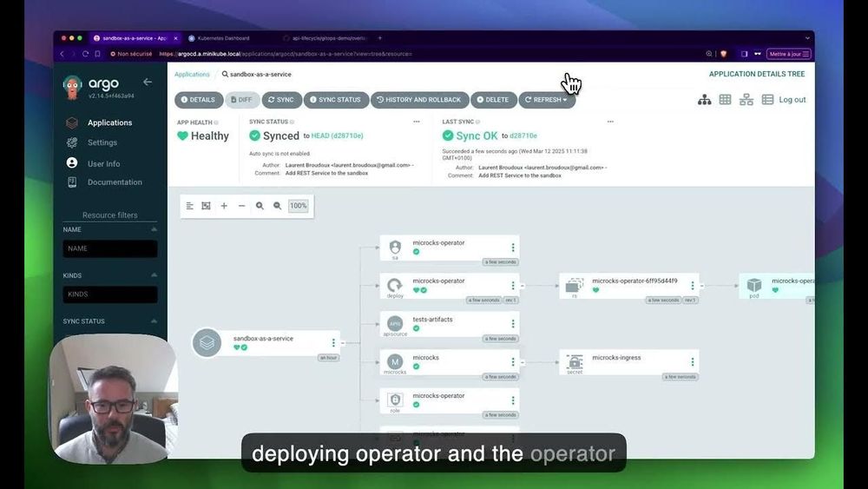Open the REFRESH dropdown
The image size is (868, 489).
[x=546, y=100]
